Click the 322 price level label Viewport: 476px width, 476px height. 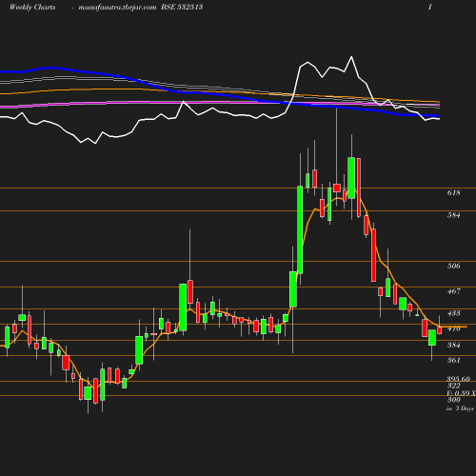[453, 386]
